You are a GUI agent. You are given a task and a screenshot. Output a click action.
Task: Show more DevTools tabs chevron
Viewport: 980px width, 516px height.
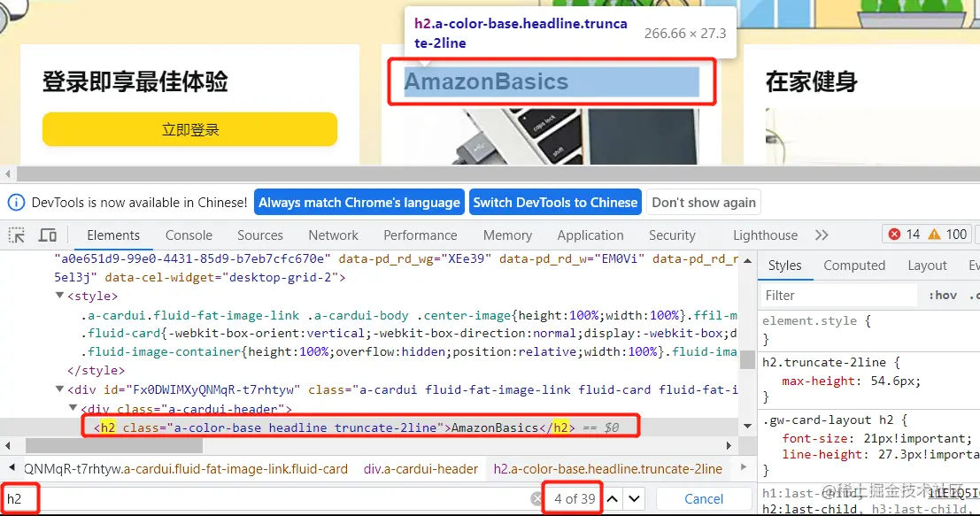822,235
